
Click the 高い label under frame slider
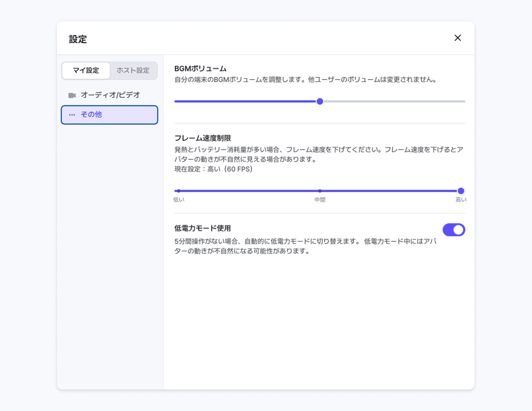point(461,200)
